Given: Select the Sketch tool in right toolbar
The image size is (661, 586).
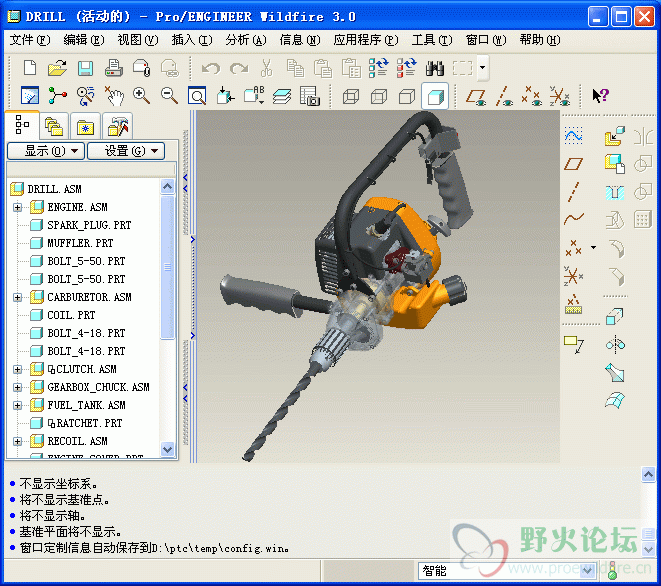Looking at the screenshot, I should (573, 136).
